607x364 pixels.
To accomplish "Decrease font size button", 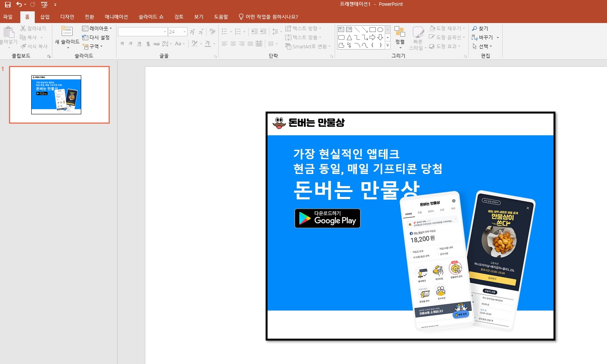I will (201, 32).
